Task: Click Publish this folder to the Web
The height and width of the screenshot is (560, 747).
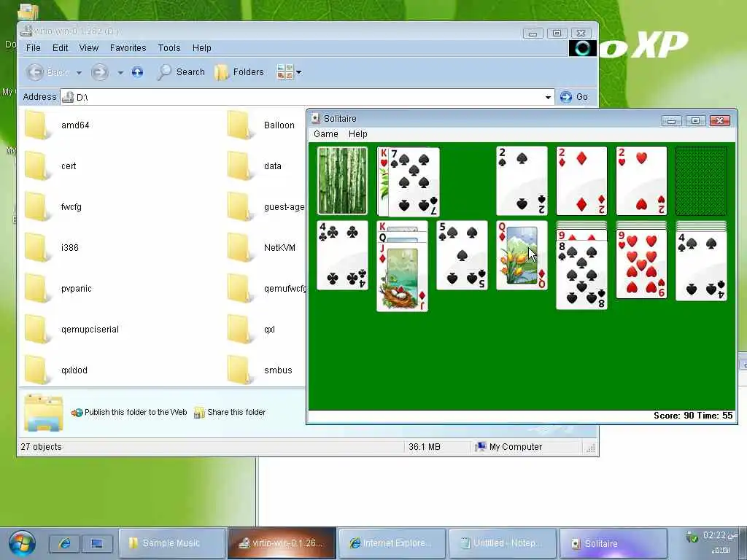Action: pos(129,413)
